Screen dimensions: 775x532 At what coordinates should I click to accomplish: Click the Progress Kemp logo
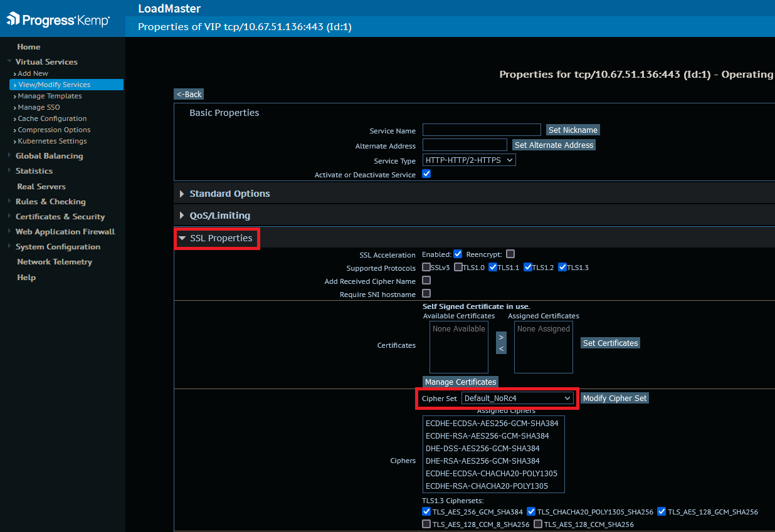click(x=58, y=19)
